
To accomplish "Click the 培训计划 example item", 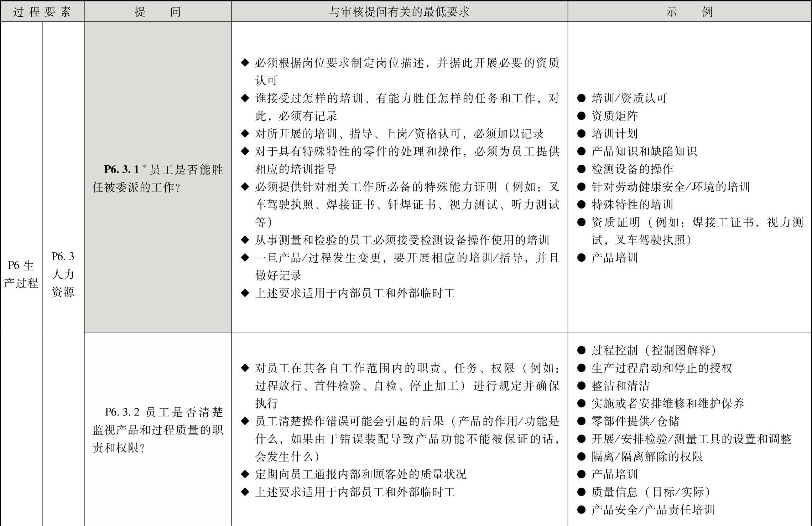I will pyautogui.click(x=614, y=134).
